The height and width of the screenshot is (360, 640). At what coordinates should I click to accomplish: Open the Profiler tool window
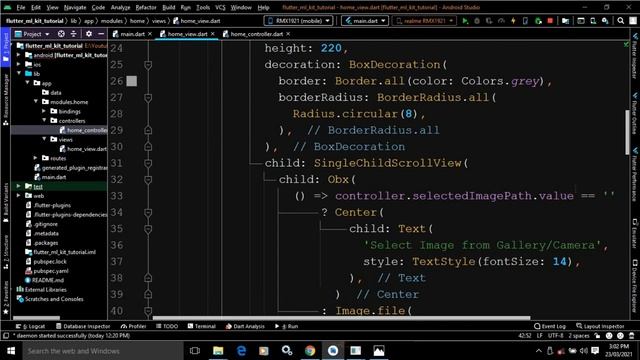tap(133, 326)
